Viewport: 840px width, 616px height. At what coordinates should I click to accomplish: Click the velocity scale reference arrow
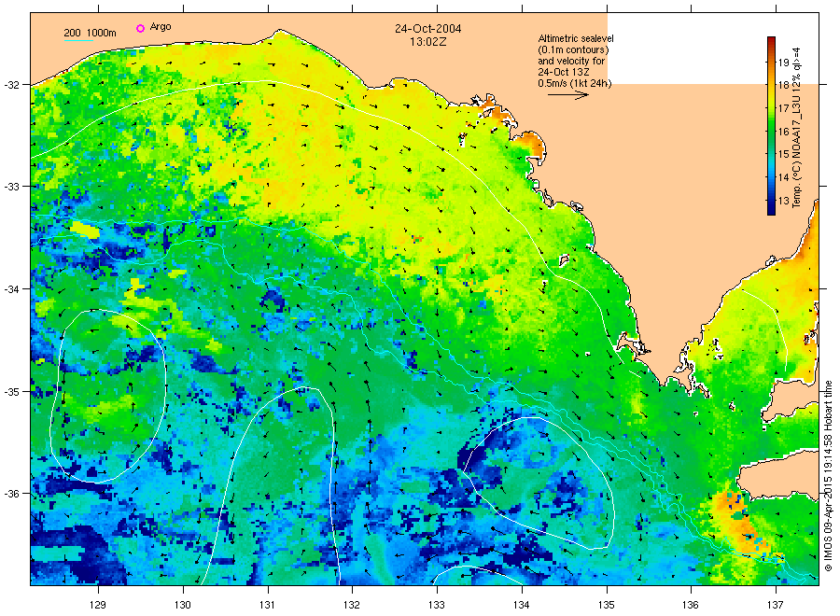click(x=567, y=95)
